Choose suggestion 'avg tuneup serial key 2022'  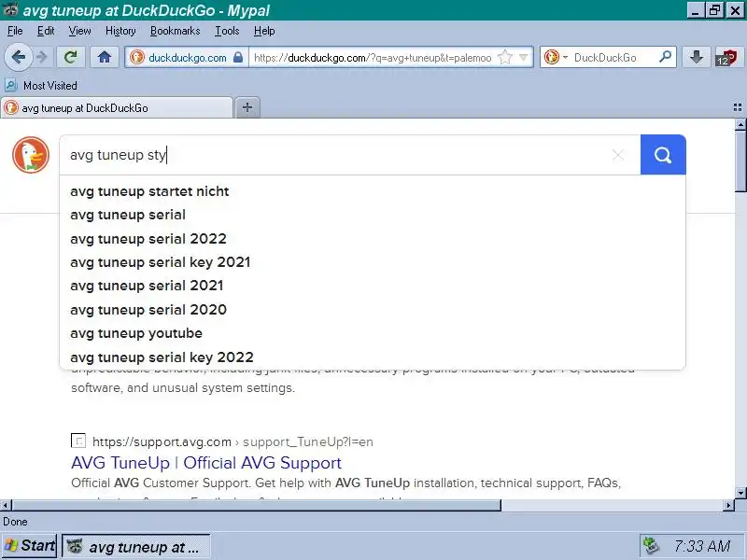click(373, 357)
